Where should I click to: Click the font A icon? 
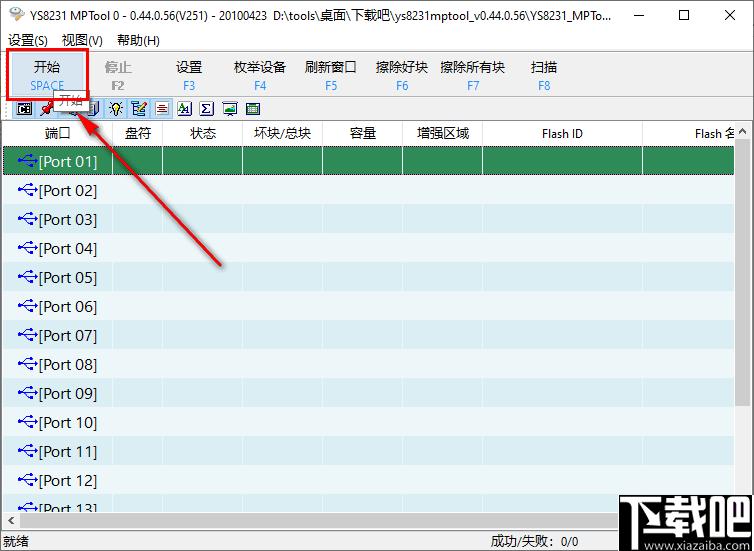point(184,109)
